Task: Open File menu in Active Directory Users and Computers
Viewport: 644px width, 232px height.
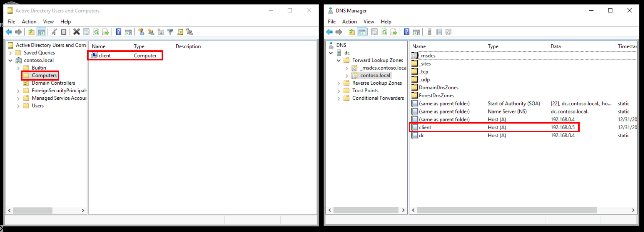Action: coord(11,21)
